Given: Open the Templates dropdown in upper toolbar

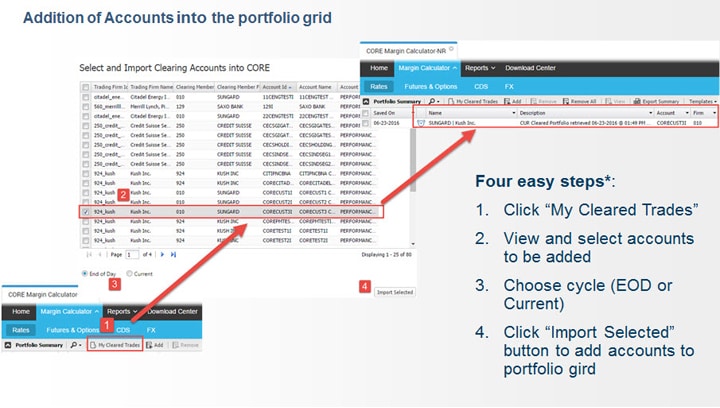Looking at the screenshot, I should click(x=702, y=101).
